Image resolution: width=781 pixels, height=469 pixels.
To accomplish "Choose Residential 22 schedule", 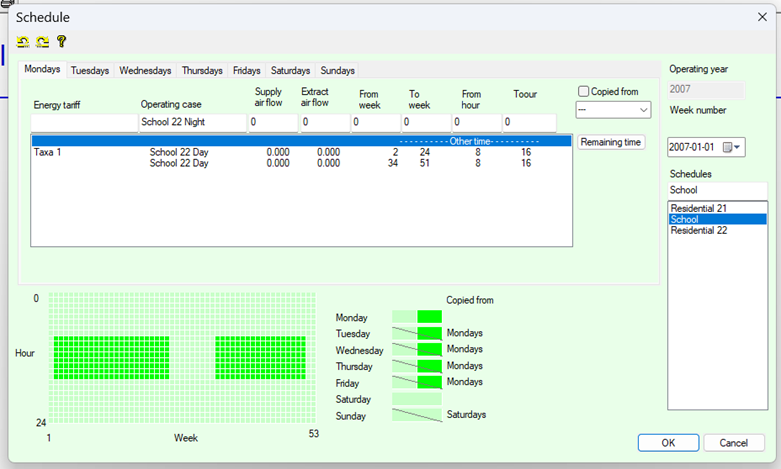I will (698, 230).
